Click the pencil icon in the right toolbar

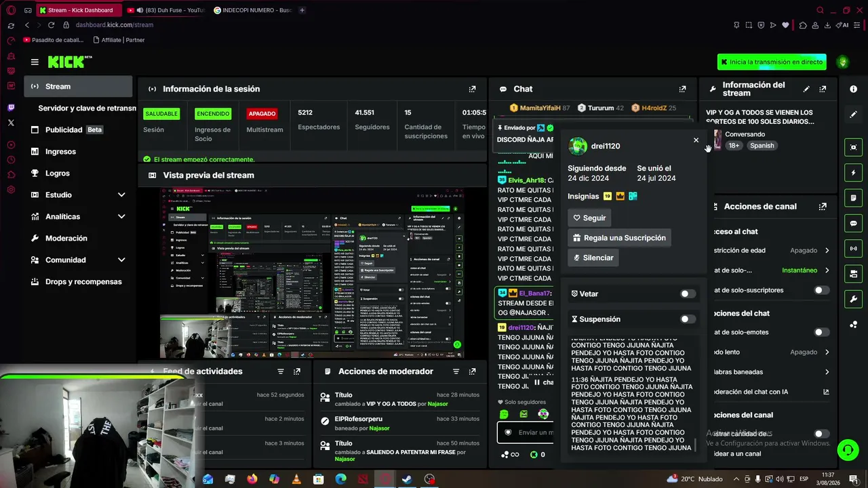[853, 115]
